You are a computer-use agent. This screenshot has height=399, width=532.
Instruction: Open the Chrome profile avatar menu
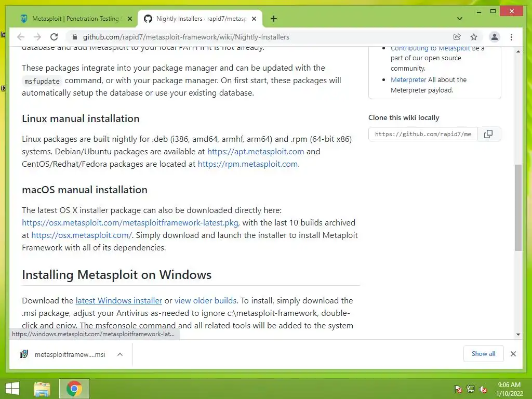pos(495,37)
